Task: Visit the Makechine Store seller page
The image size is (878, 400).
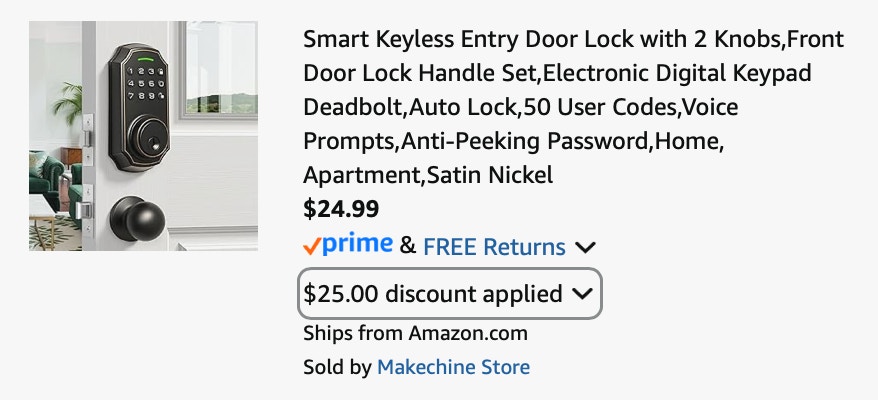Action: [454, 368]
